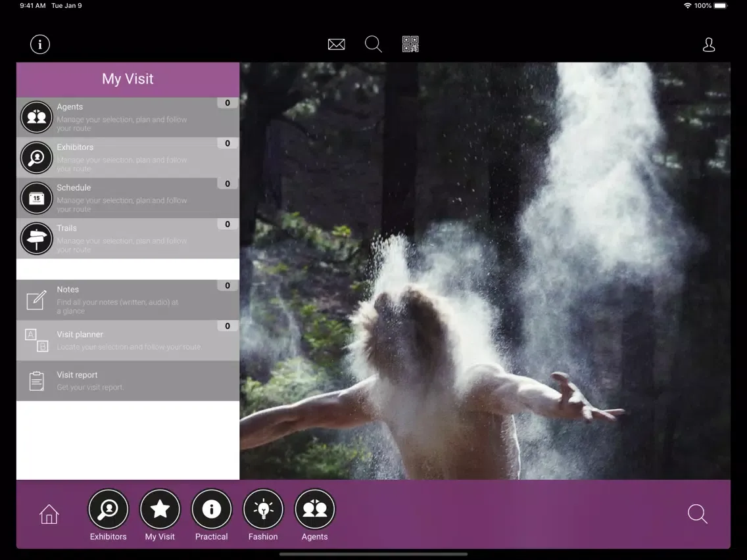Select the Visit planner row title

(x=80, y=335)
